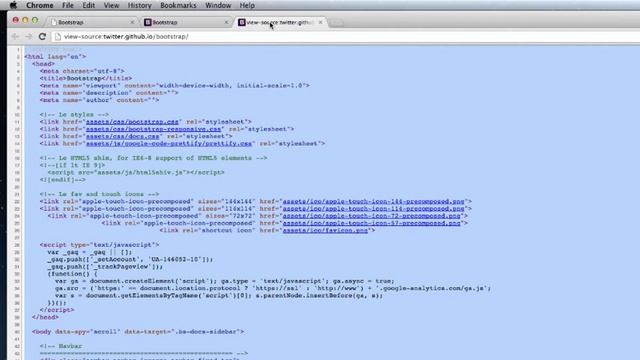Click the page icon in the address bar
This screenshot has height=360, width=640.
click(58, 37)
